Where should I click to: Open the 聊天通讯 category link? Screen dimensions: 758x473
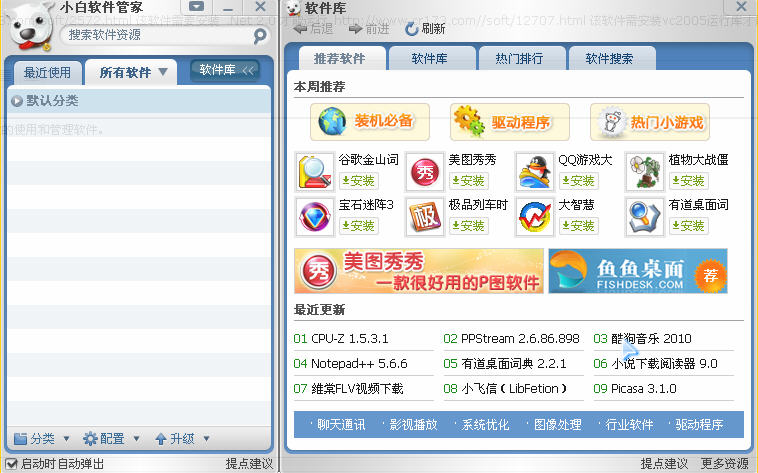[341, 425]
